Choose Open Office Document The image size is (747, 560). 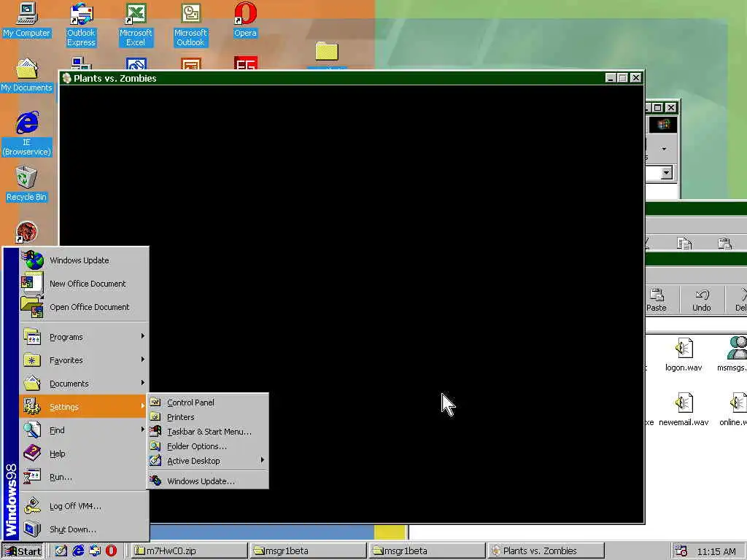(84, 307)
